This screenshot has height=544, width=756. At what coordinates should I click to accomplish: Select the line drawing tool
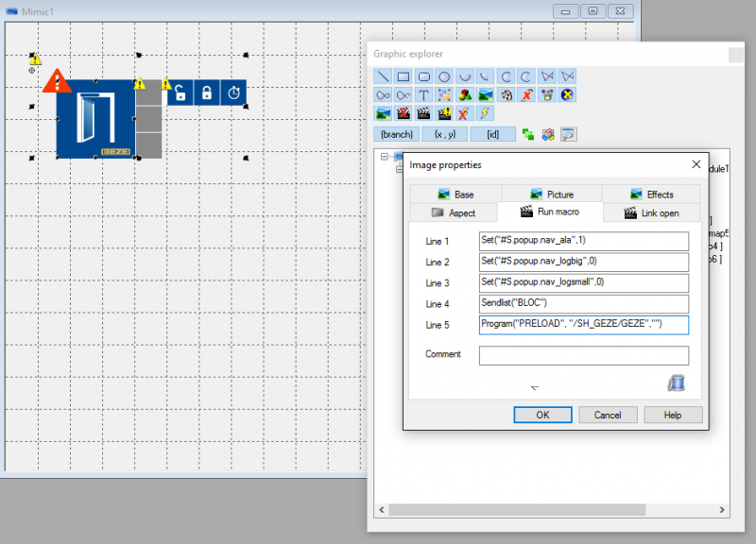click(384, 76)
